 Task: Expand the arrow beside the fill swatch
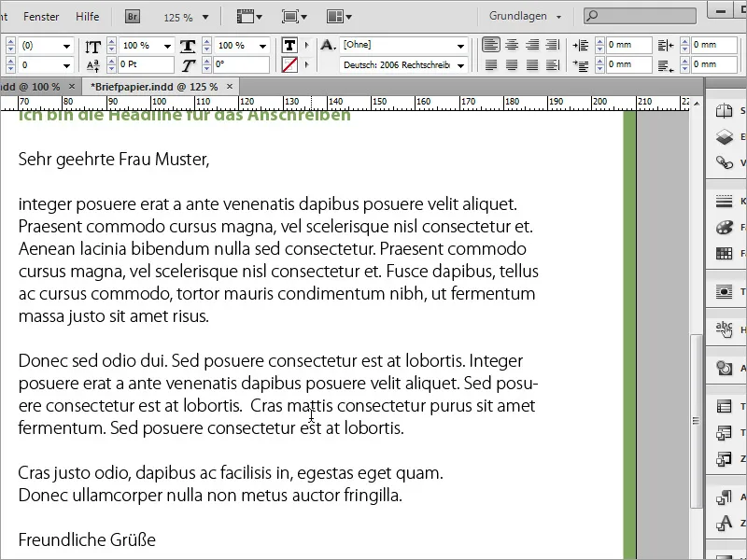pyautogui.click(x=307, y=45)
